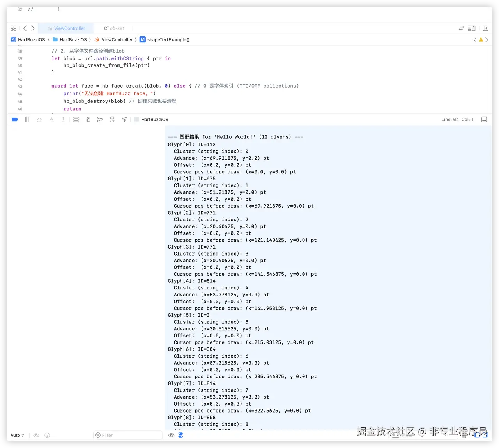
Task: Toggle breakpoints activation in debug bar
Action: click(x=15, y=120)
